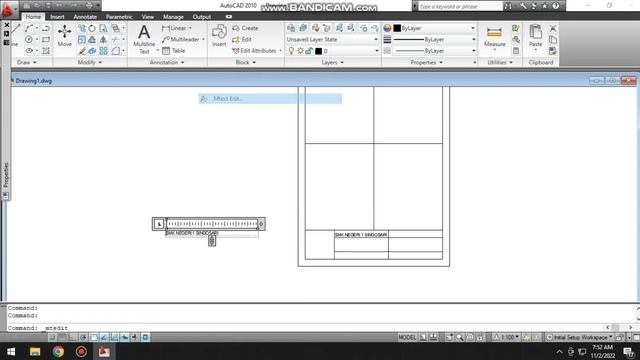Expand the Draw panel
The image size is (640, 360).
27,62
